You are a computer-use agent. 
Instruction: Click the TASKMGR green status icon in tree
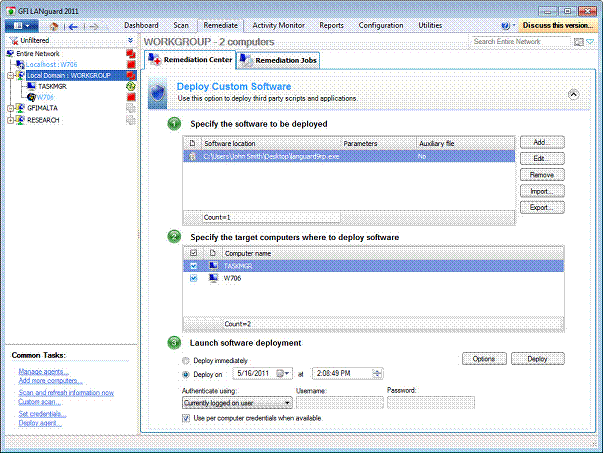[x=131, y=86]
